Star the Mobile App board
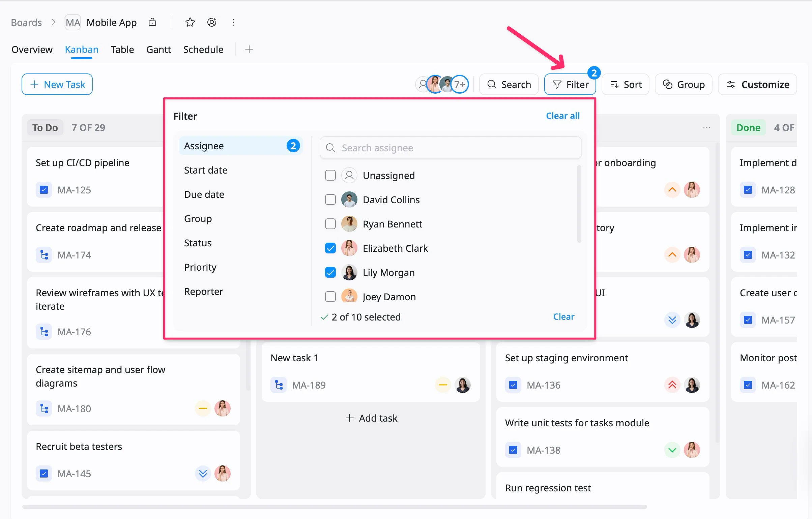Image resolution: width=812 pixels, height=519 pixels. [190, 22]
